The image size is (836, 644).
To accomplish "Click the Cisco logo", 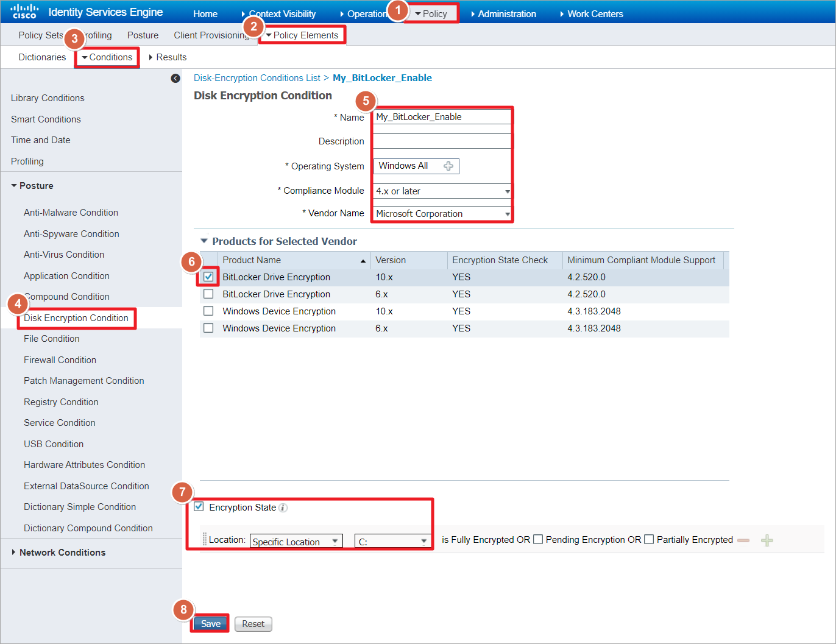I will [x=24, y=12].
